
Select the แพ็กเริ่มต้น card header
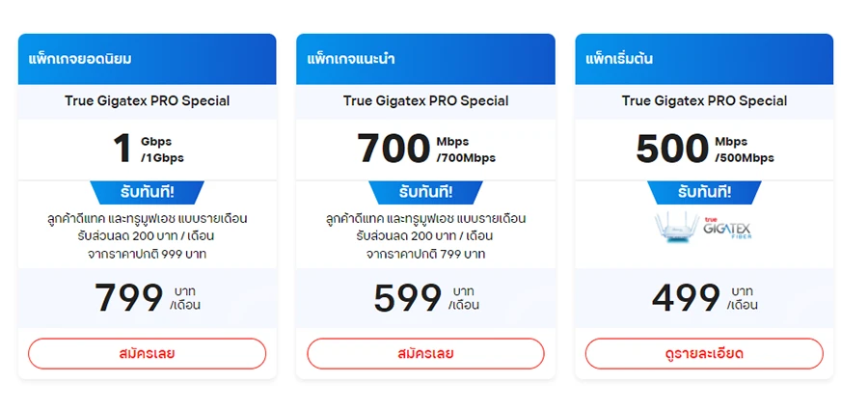click(x=704, y=59)
